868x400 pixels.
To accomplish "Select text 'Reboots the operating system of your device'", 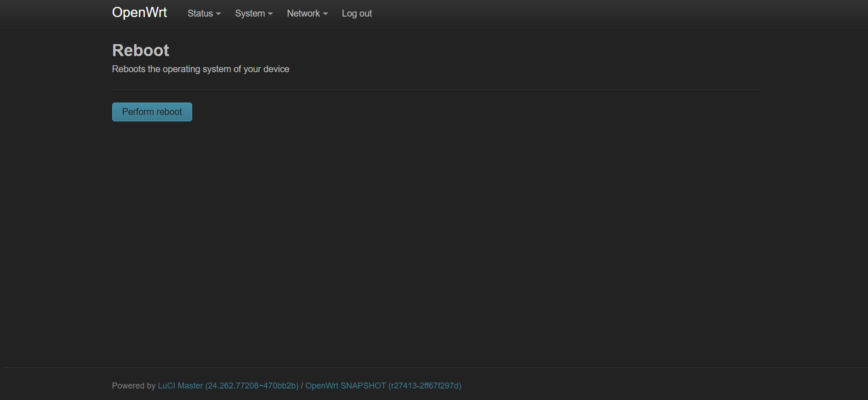I will (200, 69).
